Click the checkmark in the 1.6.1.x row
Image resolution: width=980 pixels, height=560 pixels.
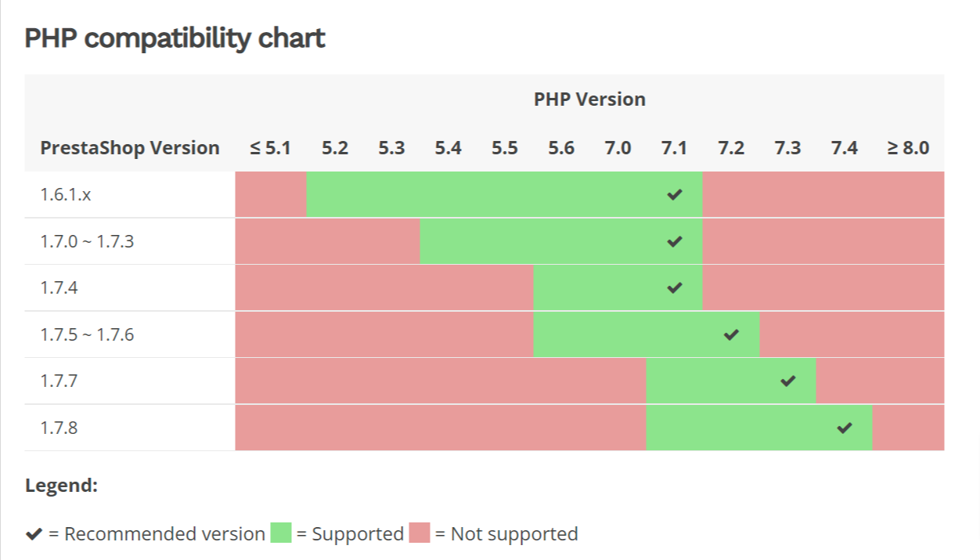tap(674, 195)
